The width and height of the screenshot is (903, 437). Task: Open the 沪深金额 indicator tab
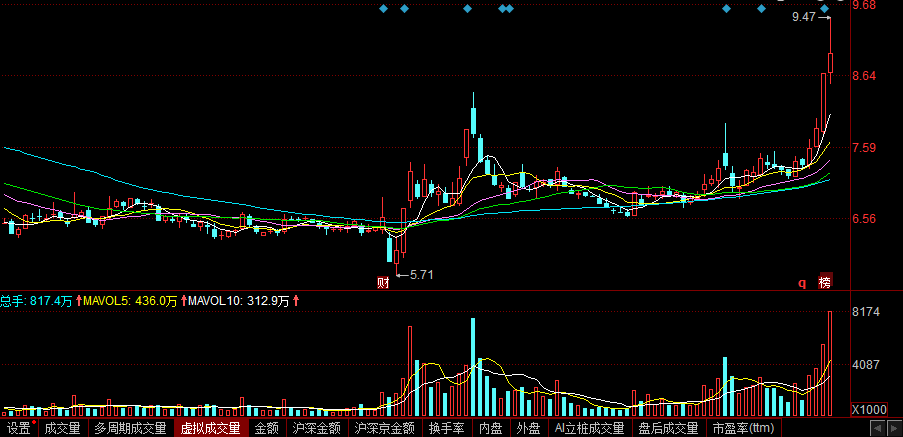pos(317,428)
